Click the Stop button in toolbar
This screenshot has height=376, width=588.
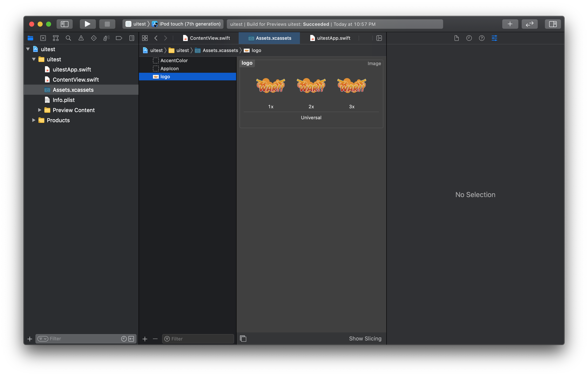tap(107, 24)
